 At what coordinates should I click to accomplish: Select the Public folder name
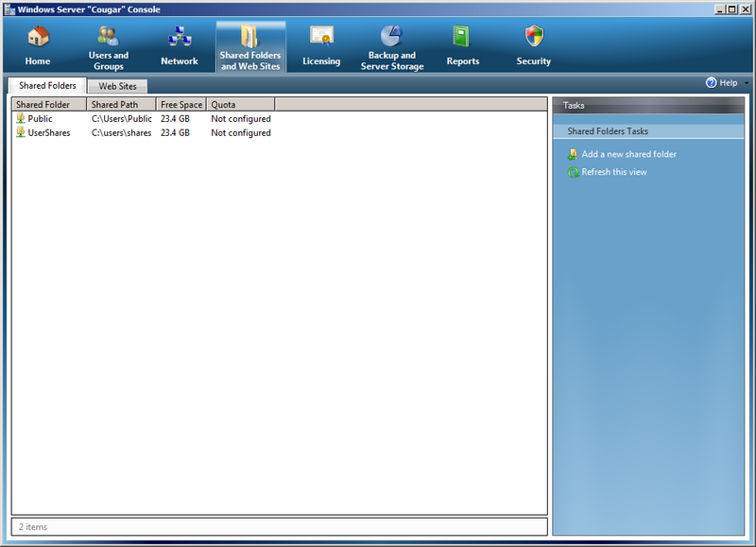pyautogui.click(x=40, y=118)
